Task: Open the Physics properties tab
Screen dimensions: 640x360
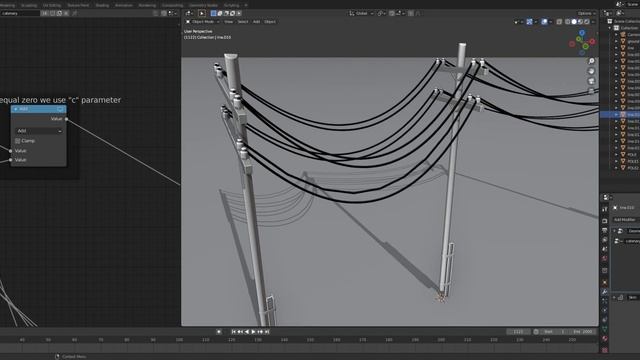Action: point(605,311)
